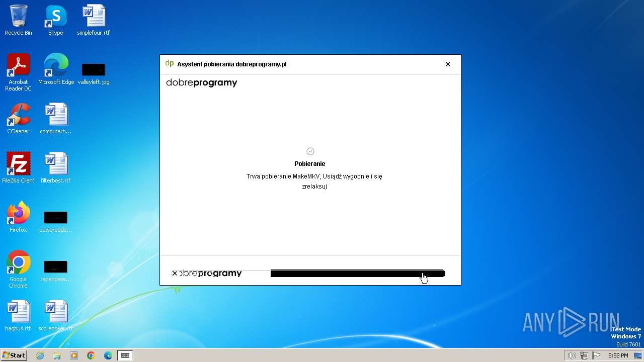Select the Microsoft Edge desktop shortcut
The image size is (644, 362).
[x=56, y=70]
